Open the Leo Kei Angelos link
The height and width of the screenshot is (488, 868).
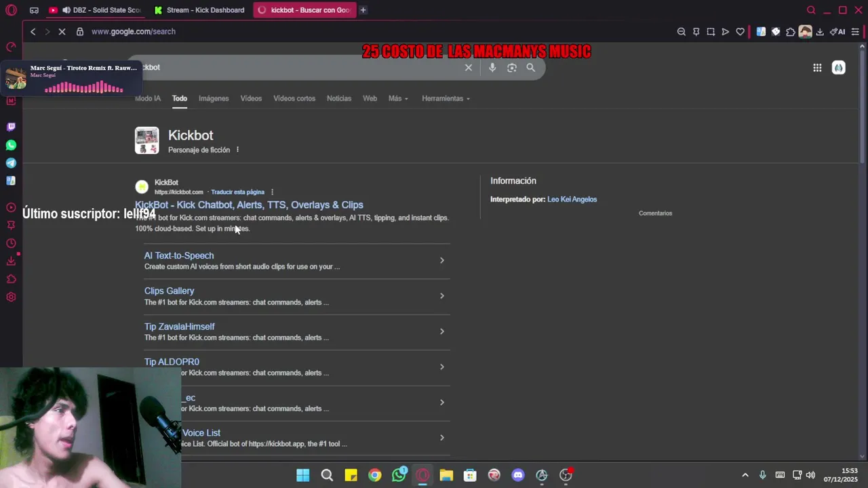pyautogui.click(x=572, y=199)
